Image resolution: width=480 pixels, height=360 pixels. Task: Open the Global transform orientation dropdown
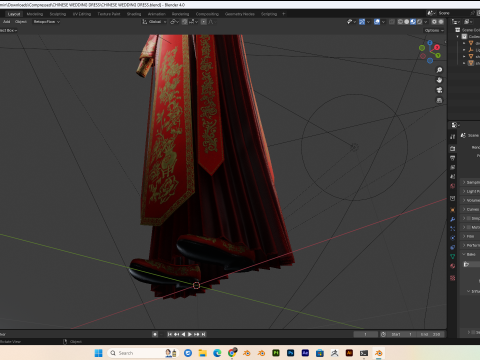pos(154,22)
